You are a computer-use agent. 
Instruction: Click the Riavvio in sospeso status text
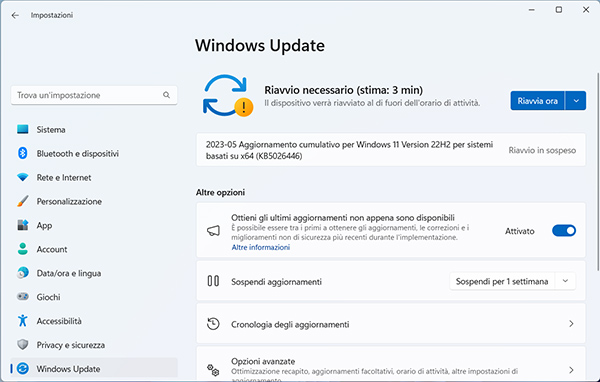point(542,150)
